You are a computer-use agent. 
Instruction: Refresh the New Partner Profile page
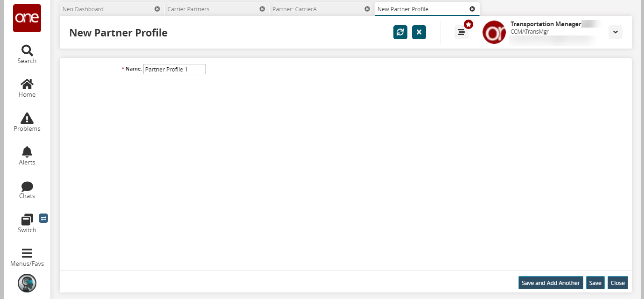(x=400, y=32)
